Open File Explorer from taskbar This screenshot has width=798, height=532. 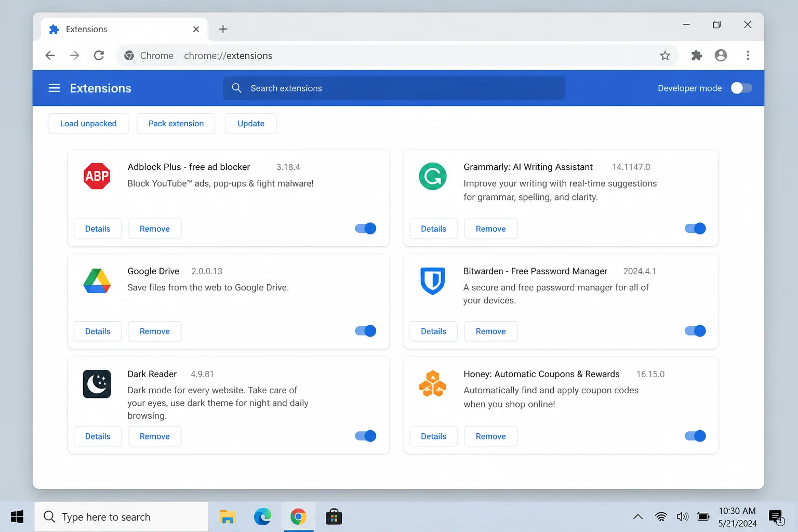click(x=227, y=517)
